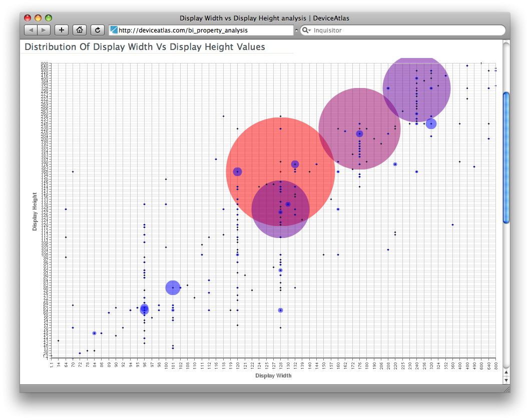Open the Inquisitor search magnifier dropdown
The height and width of the screenshot is (420, 530).
(306, 30)
